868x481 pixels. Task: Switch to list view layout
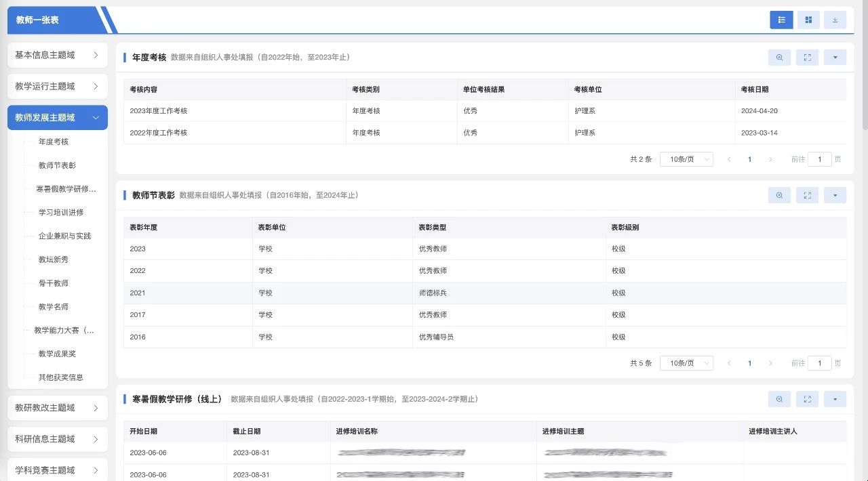781,20
